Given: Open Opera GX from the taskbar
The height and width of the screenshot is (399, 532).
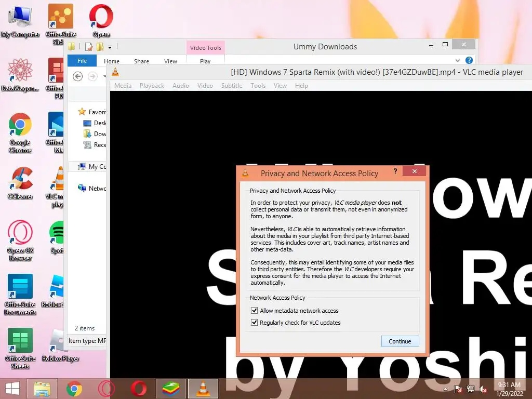Looking at the screenshot, I should click(107, 389).
